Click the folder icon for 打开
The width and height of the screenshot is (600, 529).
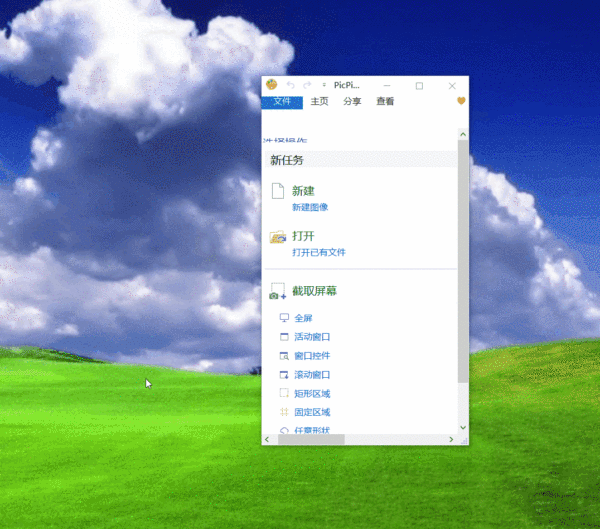(278, 237)
